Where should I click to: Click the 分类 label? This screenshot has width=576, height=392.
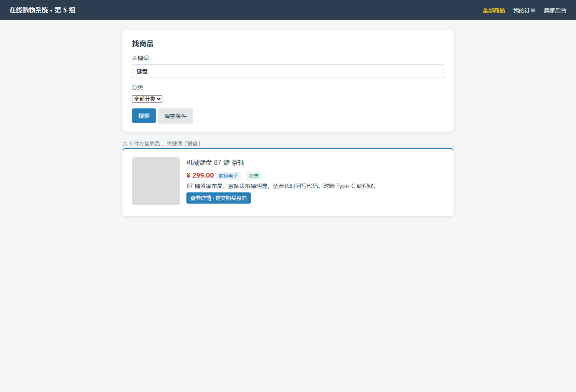pos(138,87)
